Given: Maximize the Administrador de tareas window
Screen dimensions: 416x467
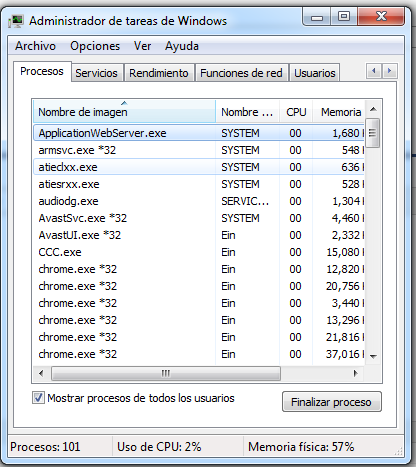Looking at the screenshot, I should [344, 17].
